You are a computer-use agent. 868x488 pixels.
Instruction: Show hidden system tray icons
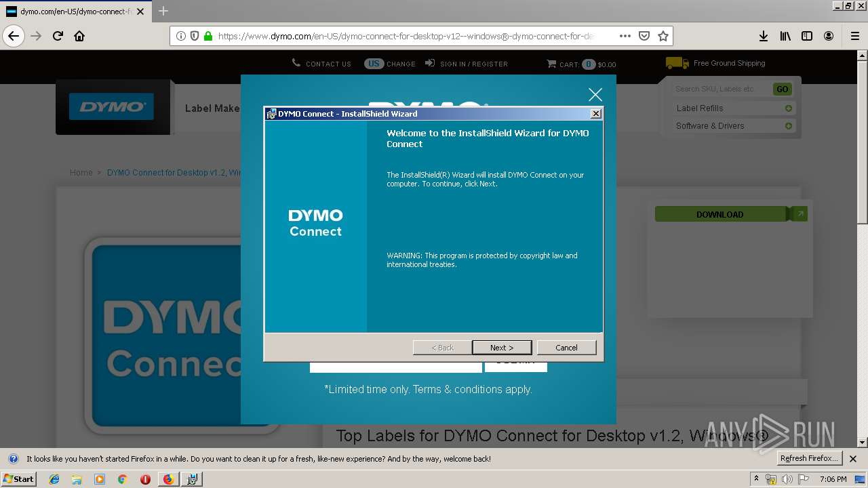[756, 479]
